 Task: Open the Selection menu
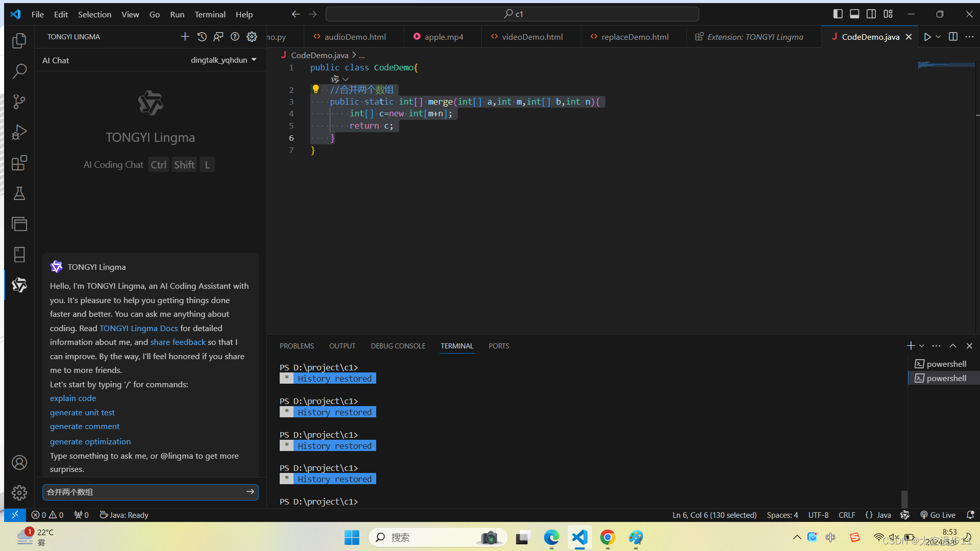(94, 14)
